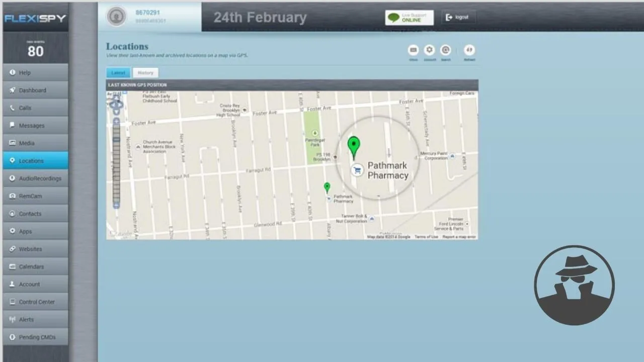The height and width of the screenshot is (362, 644).
Task: Open Alerts in the sidebar
Action: point(35,319)
